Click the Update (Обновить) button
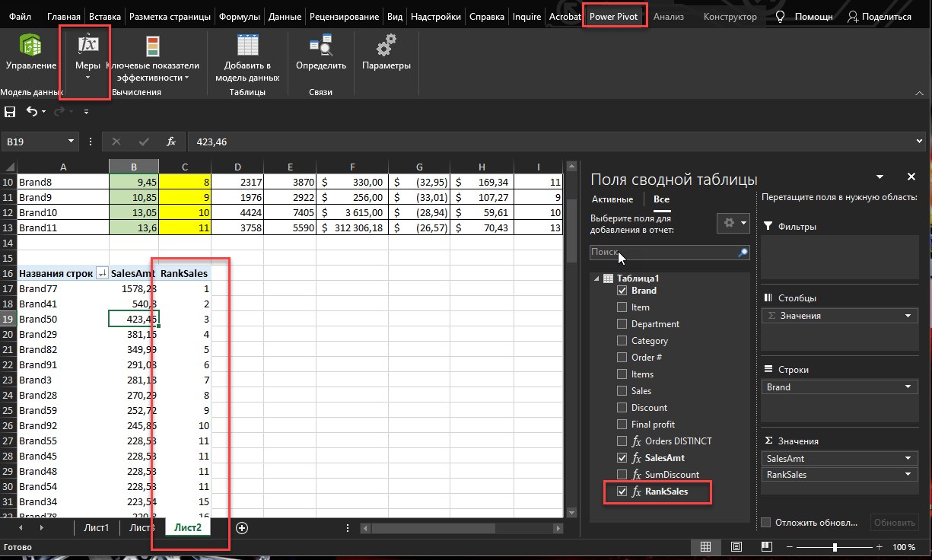 pyautogui.click(x=895, y=522)
